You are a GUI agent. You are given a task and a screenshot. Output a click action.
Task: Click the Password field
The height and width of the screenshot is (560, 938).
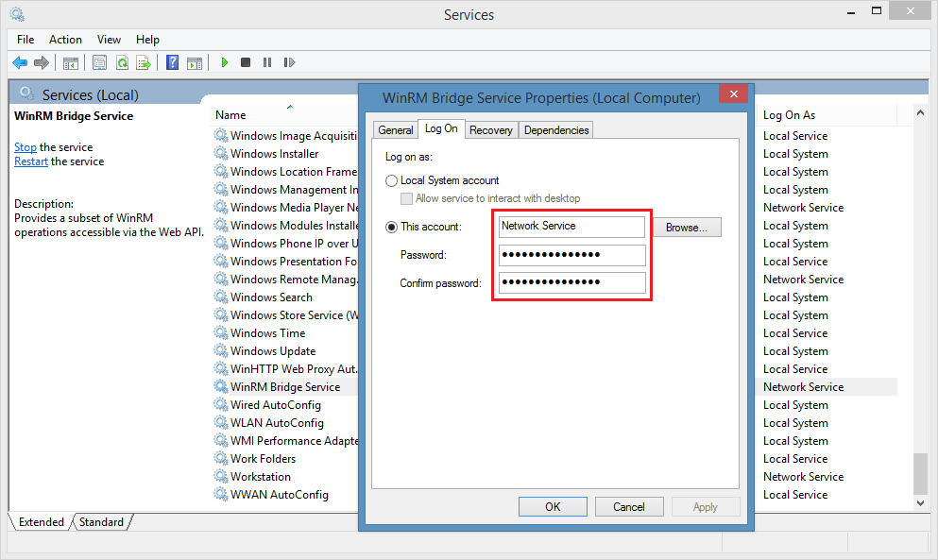tap(571, 255)
